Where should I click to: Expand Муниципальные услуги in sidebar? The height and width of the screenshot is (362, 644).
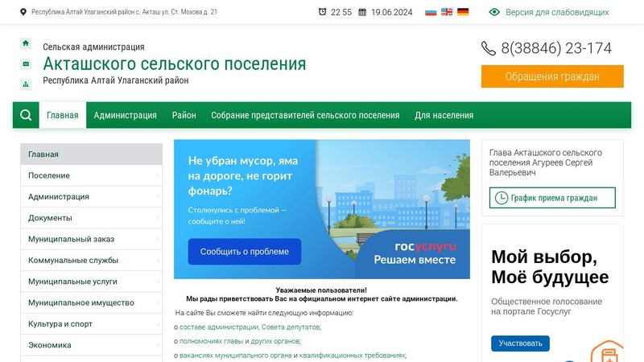91,282
